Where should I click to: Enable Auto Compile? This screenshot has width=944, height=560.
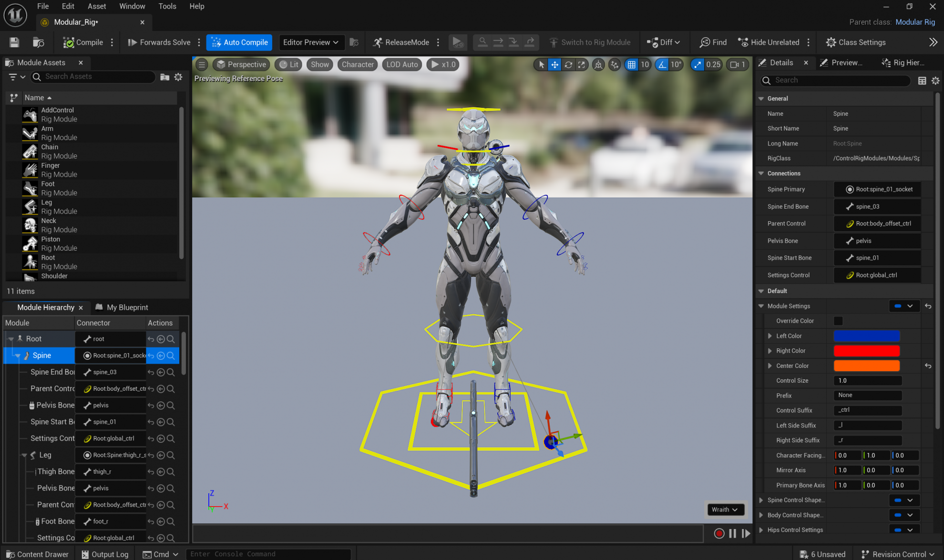239,42
